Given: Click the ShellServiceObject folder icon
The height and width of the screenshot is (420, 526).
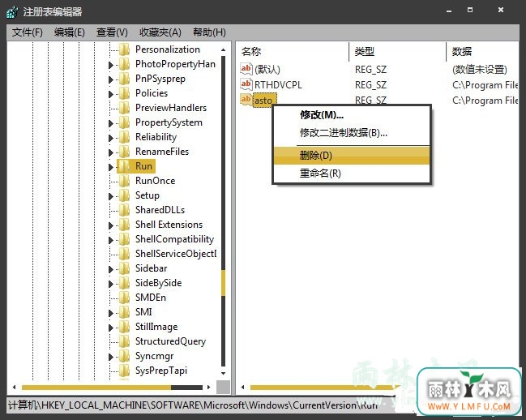Looking at the screenshot, I should pyautogui.click(x=125, y=254).
